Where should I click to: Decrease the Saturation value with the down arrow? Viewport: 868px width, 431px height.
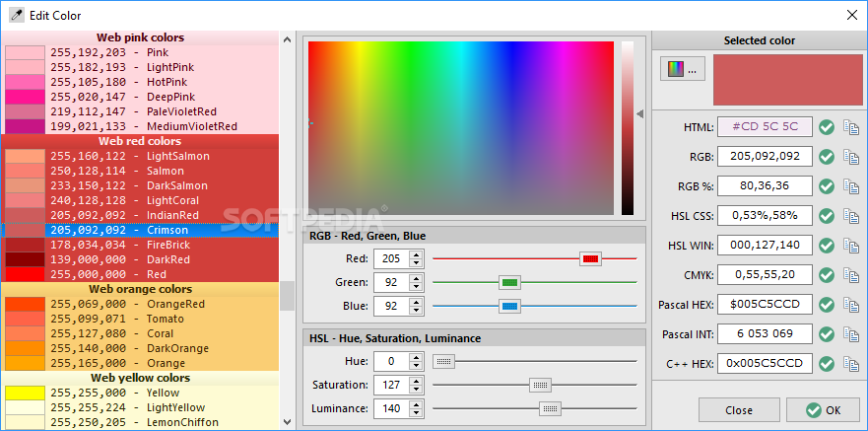[x=416, y=389]
